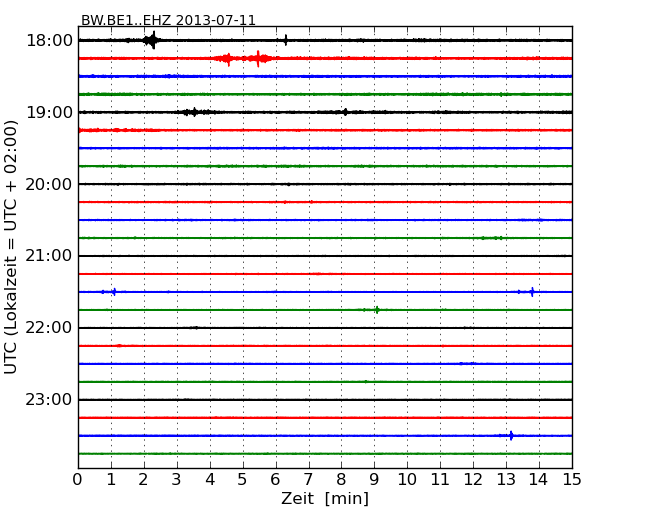The image size is (650, 520).
Task: Click the 19:00 time label
Action: (x=49, y=112)
